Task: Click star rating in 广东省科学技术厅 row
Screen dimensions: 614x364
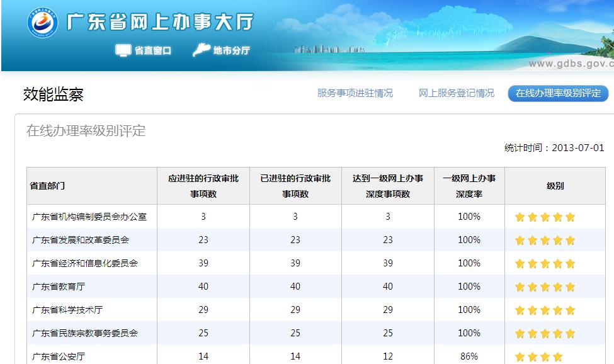Action: [x=545, y=310]
